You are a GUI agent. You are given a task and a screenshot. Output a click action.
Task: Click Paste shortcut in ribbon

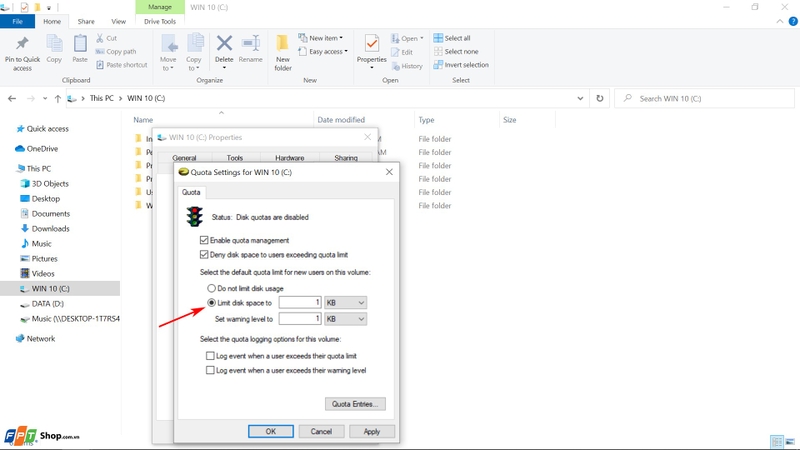pos(121,65)
